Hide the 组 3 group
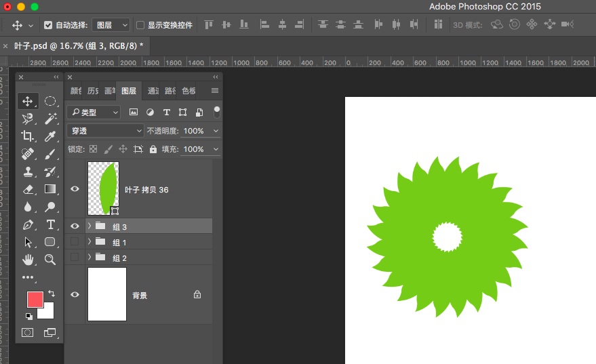 [75, 226]
